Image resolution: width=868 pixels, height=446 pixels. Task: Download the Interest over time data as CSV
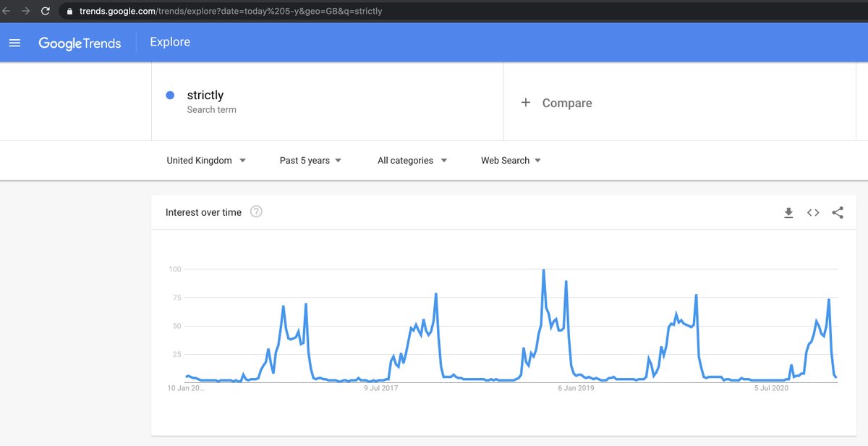[x=788, y=212]
